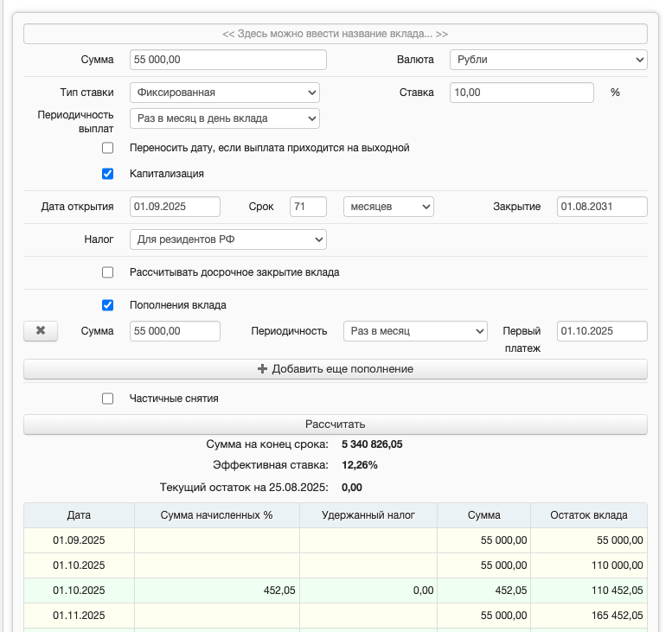Enable the Частичные снятия checkbox
Image resolution: width=672 pixels, height=632 pixels.
(107, 399)
